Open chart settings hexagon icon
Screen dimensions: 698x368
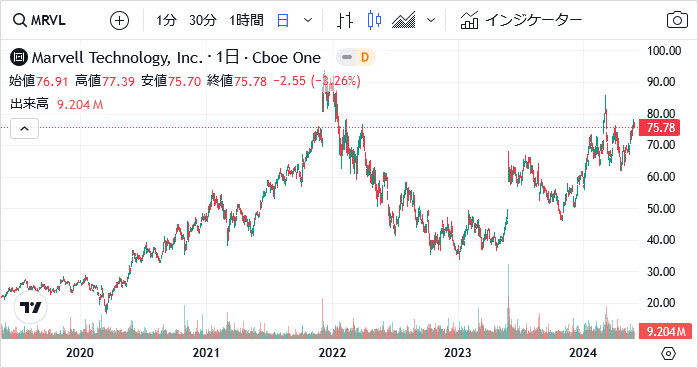coord(668,353)
